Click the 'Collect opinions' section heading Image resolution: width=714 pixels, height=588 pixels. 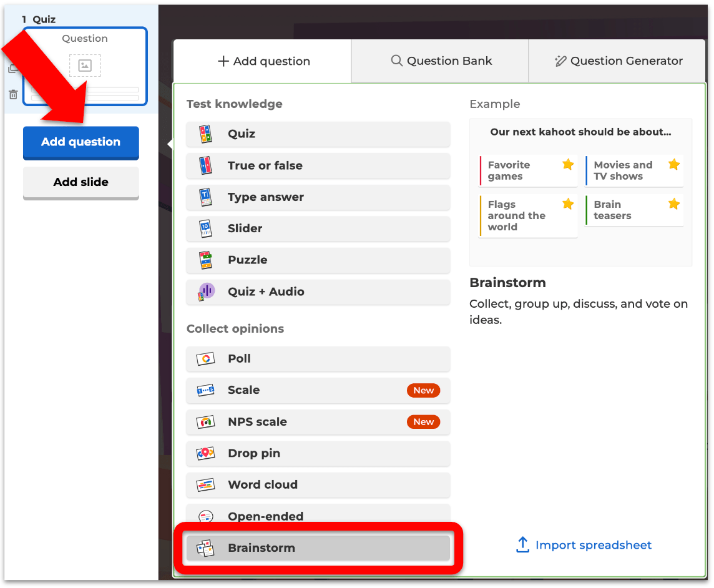[x=235, y=329]
